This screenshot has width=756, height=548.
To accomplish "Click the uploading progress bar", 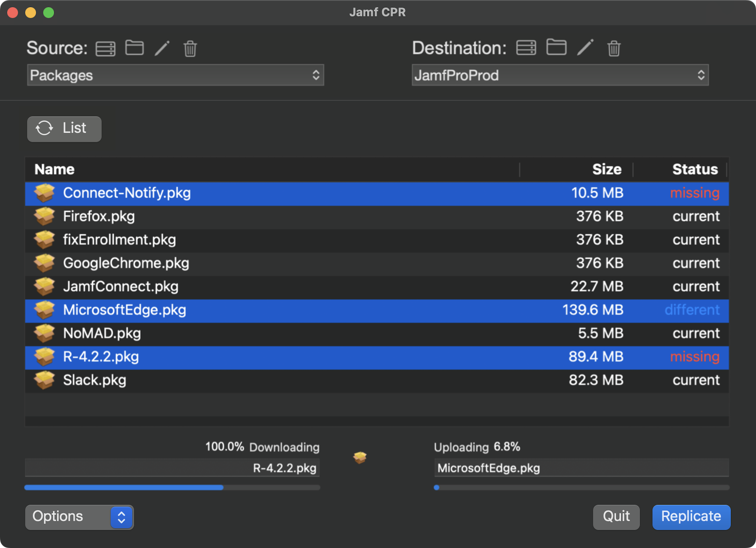I will coord(582,487).
